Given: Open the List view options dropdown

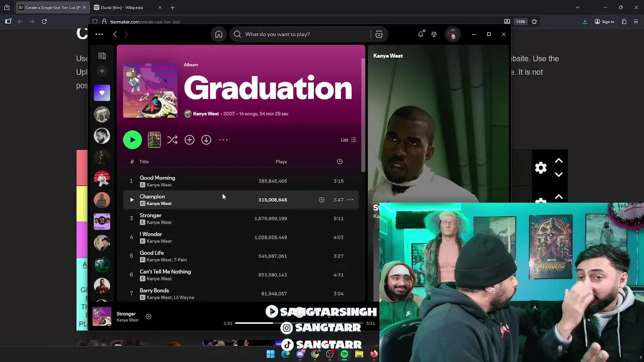Looking at the screenshot, I should point(348,140).
